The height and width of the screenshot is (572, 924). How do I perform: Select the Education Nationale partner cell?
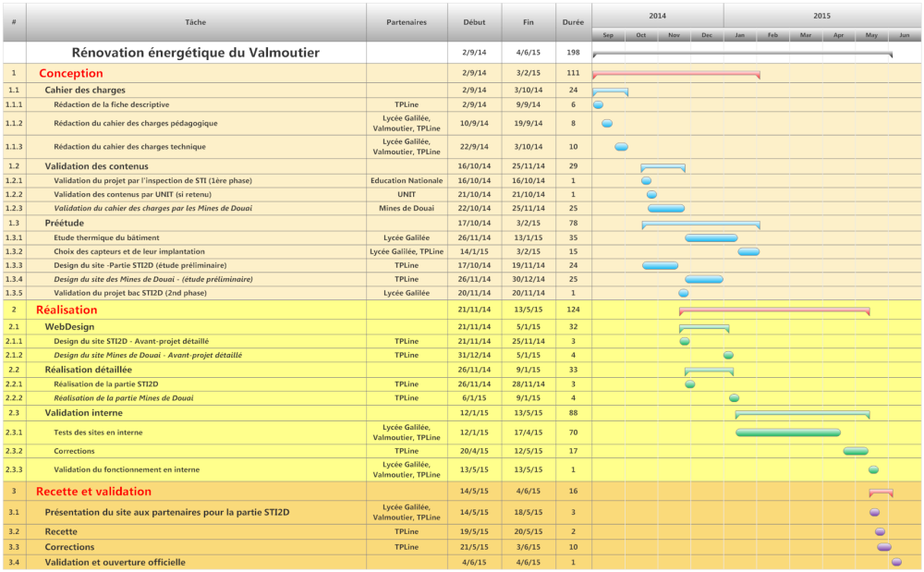[x=407, y=181]
